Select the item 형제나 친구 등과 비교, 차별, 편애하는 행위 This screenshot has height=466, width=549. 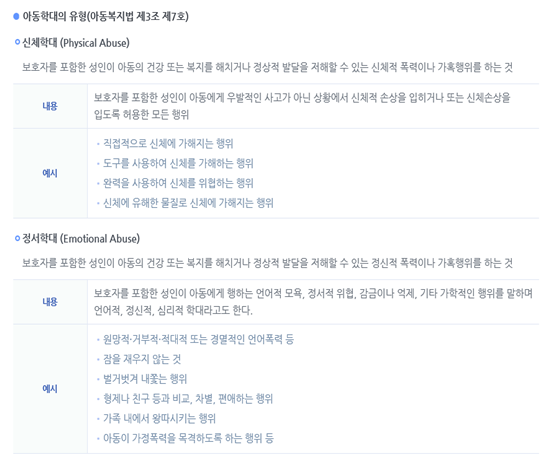click(x=188, y=399)
